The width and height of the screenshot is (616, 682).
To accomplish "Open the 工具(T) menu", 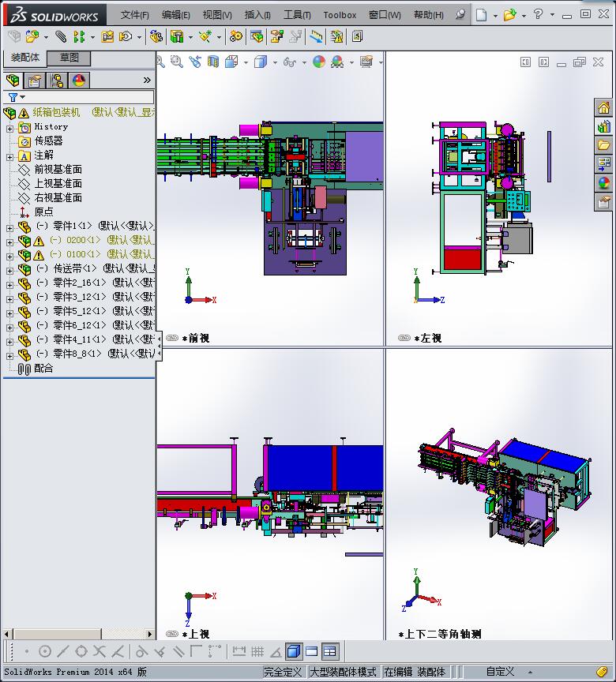I will pos(297,15).
